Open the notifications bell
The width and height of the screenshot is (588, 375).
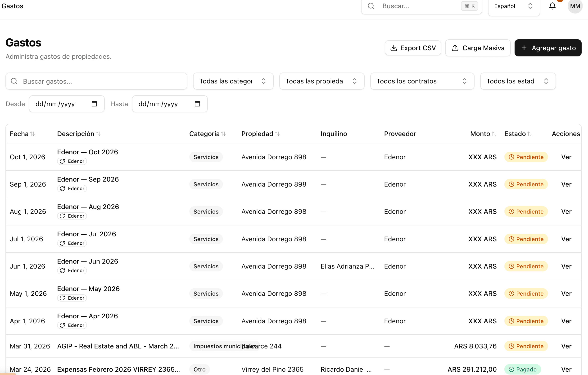click(552, 6)
